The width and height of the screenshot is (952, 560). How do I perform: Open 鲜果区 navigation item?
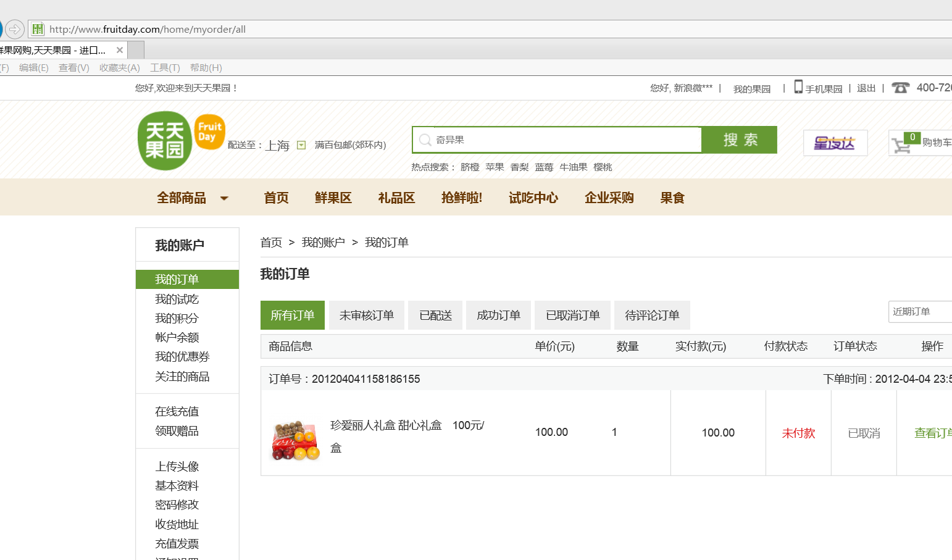click(333, 198)
